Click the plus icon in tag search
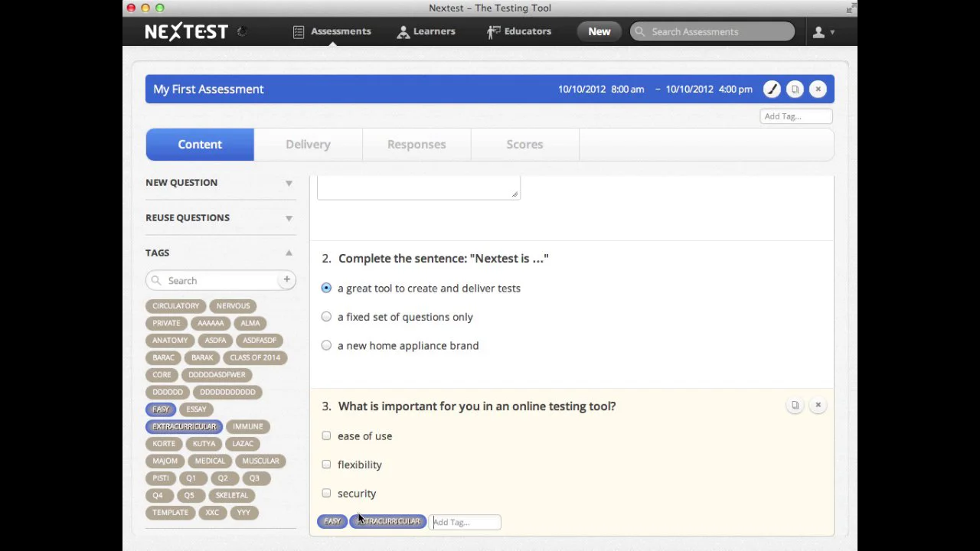 click(x=286, y=280)
